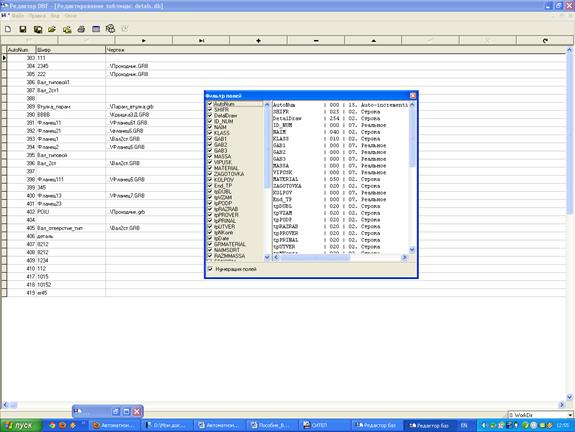Click field description list scroll-up arrow
575x432 pixels.
click(412, 105)
